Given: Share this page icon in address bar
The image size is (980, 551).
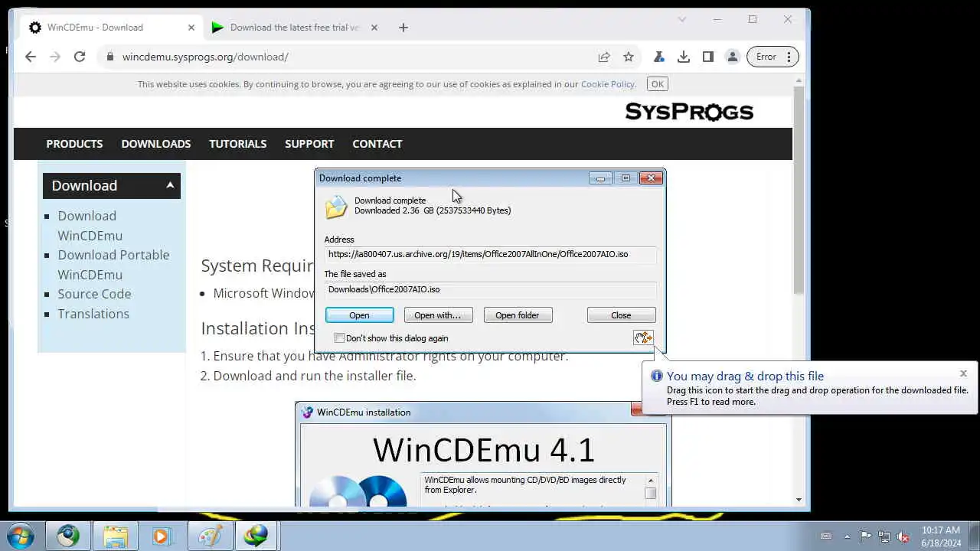Looking at the screenshot, I should pos(604,57).
